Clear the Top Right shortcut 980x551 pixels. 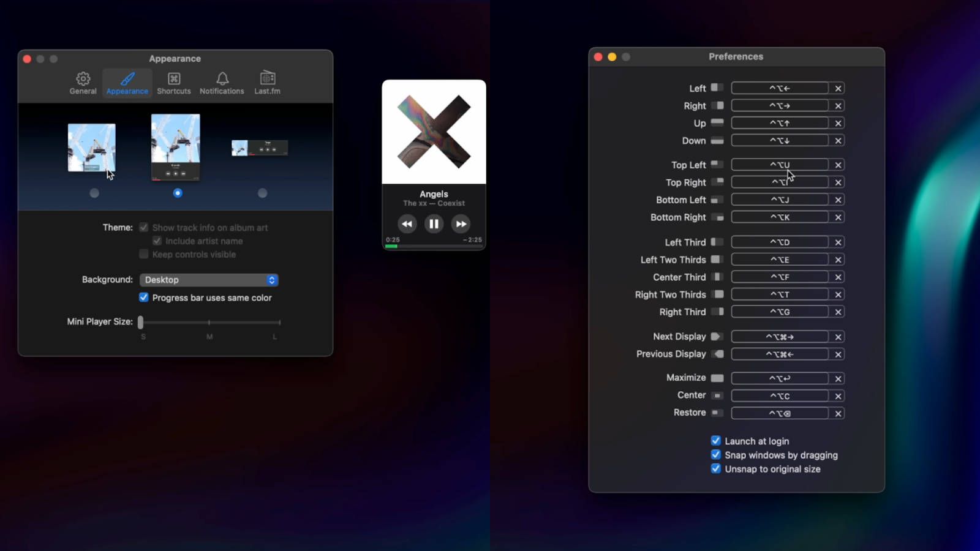(838, 182)
